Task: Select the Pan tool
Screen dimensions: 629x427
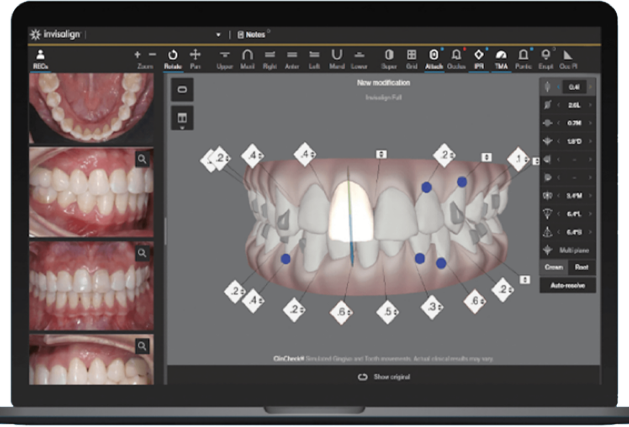Action: [x=195, y=59]
